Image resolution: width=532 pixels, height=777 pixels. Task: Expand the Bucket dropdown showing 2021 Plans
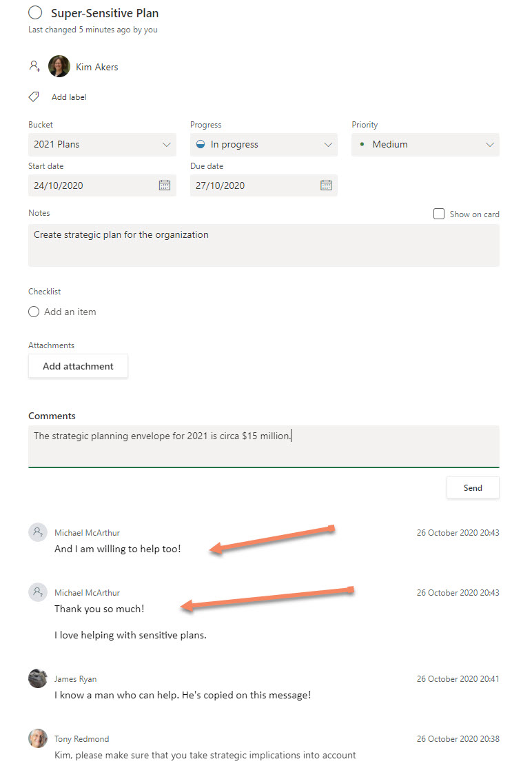pyautogui.click(x=102, y=144)
